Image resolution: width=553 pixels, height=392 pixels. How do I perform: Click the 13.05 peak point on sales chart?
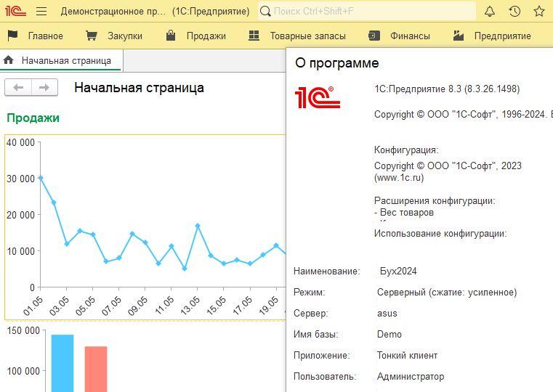198,226
